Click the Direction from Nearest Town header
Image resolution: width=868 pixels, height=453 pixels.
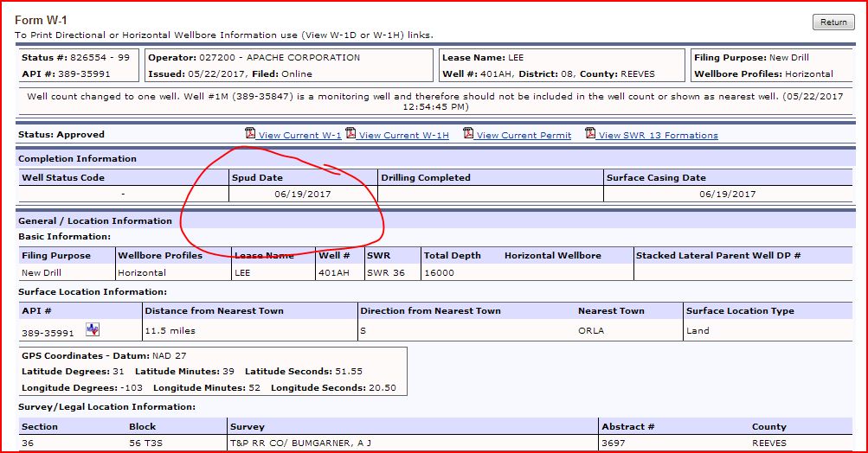[x=431, y=311]
